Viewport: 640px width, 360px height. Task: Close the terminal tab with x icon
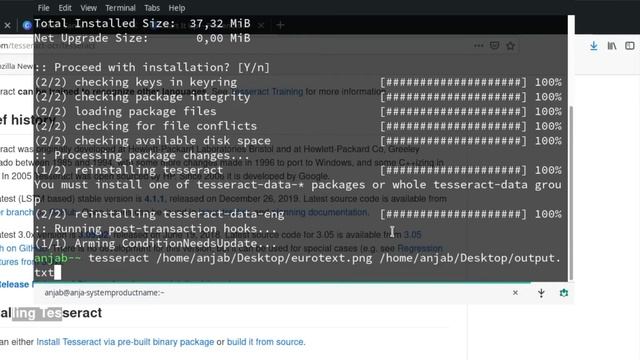click(x=515, y=293)
